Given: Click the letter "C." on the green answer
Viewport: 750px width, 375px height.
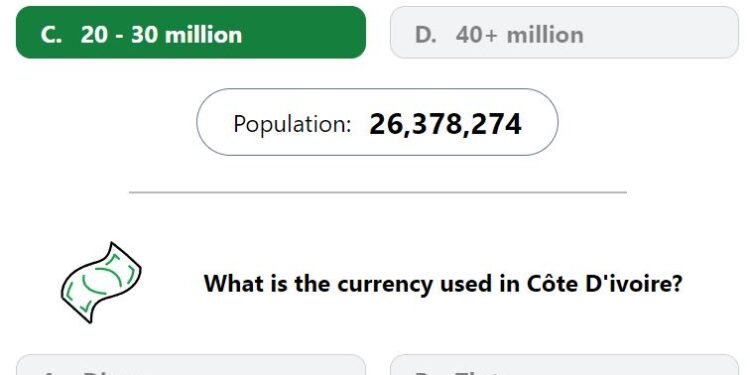Looking at the screenshot, I should pyautogui.click(x=51, y=35).
